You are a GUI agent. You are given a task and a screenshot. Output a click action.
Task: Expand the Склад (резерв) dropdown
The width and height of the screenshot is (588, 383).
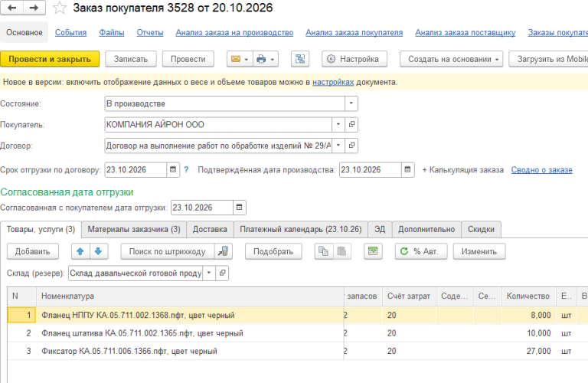(209, 273)
